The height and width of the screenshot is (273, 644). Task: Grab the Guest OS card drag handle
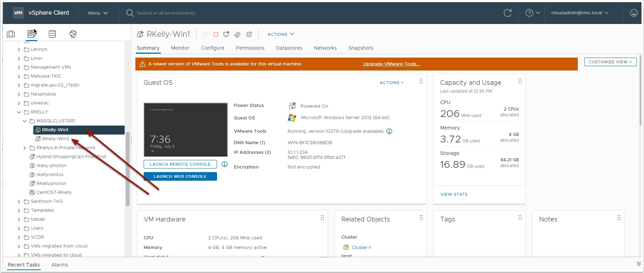(421, 81)
